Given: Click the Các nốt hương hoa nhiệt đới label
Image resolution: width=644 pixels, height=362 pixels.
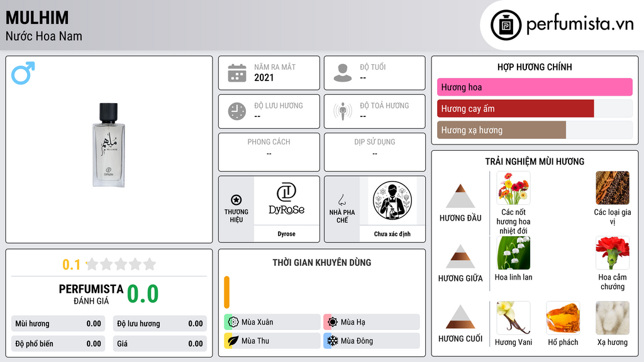Looking at the screenshot, I should tap(513, 222).
